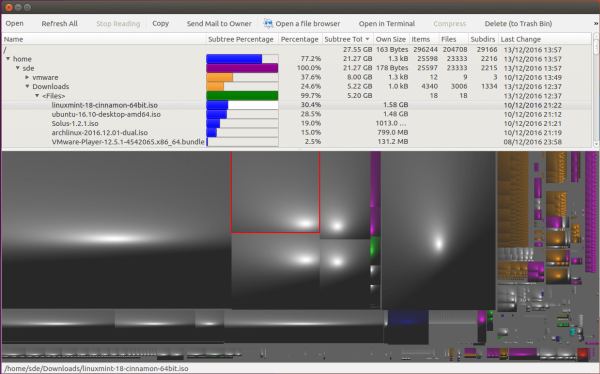Expand the vmware folder node
This screenshot has height=374, width=600.
pos(27,77)
